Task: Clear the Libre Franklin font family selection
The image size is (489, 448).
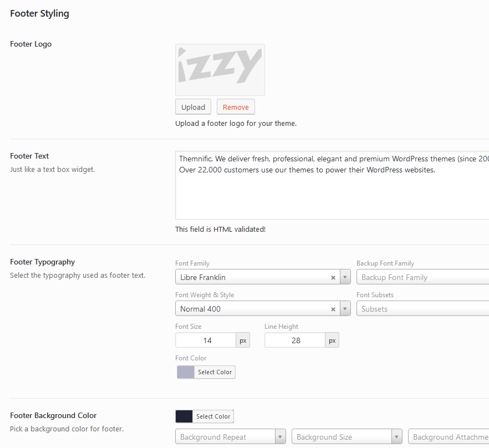Action: pos(333,277)
